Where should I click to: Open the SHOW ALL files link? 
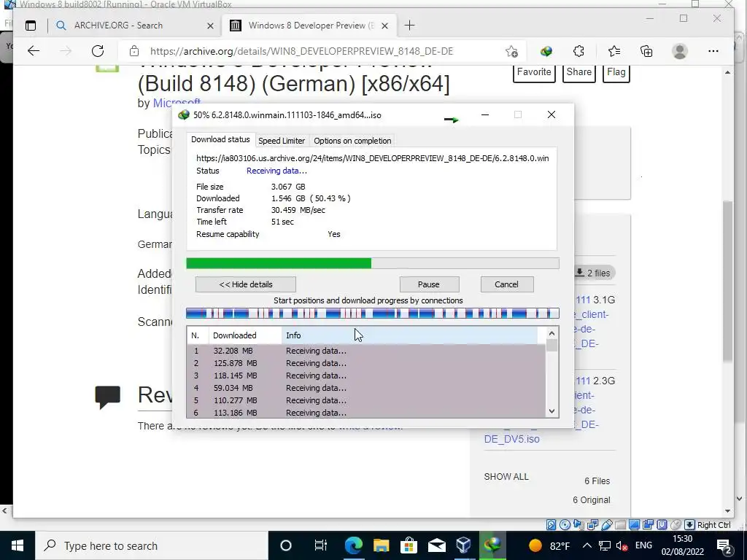pyautogui.click(x=506, y=477)
